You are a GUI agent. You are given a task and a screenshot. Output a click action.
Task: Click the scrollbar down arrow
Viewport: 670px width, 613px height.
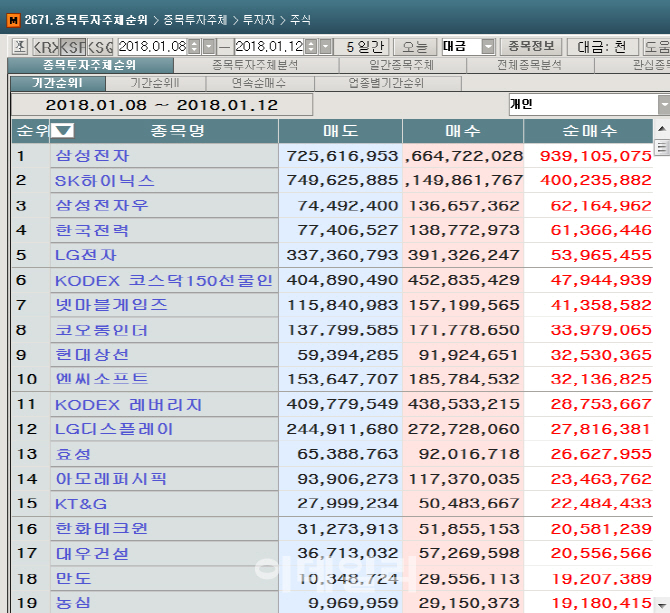click(661, 605)
